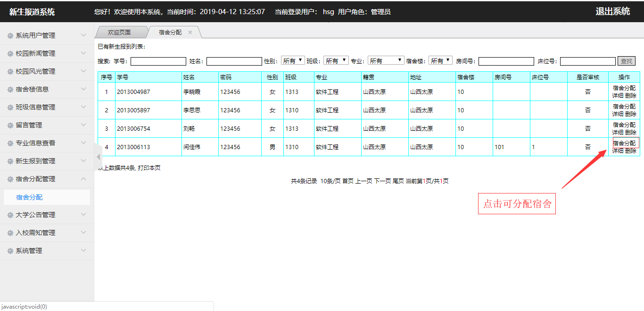Expand 班级信息管理 menu chevron
The width and height of the screenshot is (644, 311).
[x=83, y=107]
